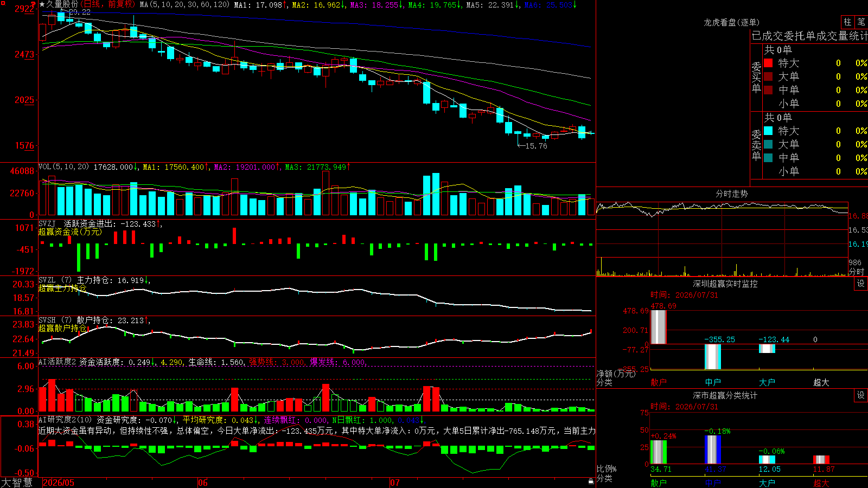868x488 pixels.
Task: Click the lock icon on the date axis
Action: click(x=591, y=481)
